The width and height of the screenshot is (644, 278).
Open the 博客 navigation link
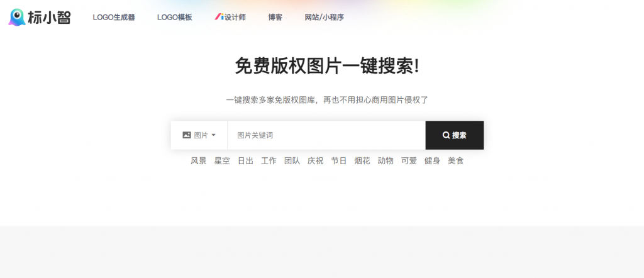pos(275,17)
